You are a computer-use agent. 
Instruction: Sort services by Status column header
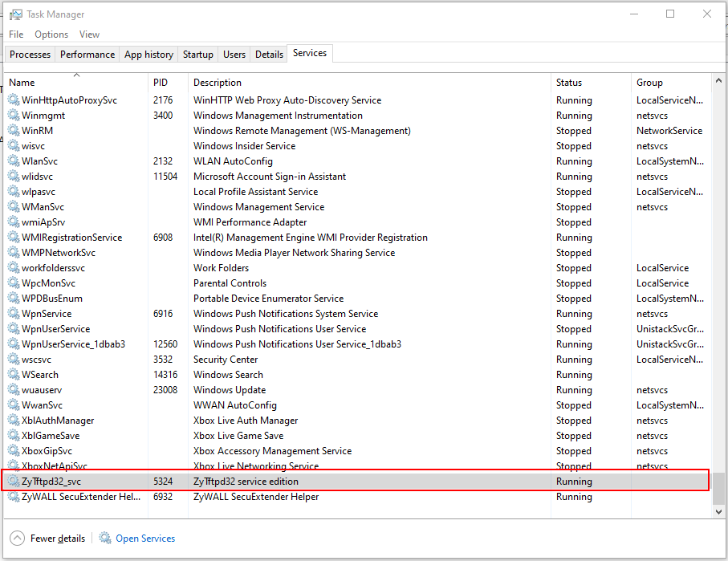[x=590, y=83]
